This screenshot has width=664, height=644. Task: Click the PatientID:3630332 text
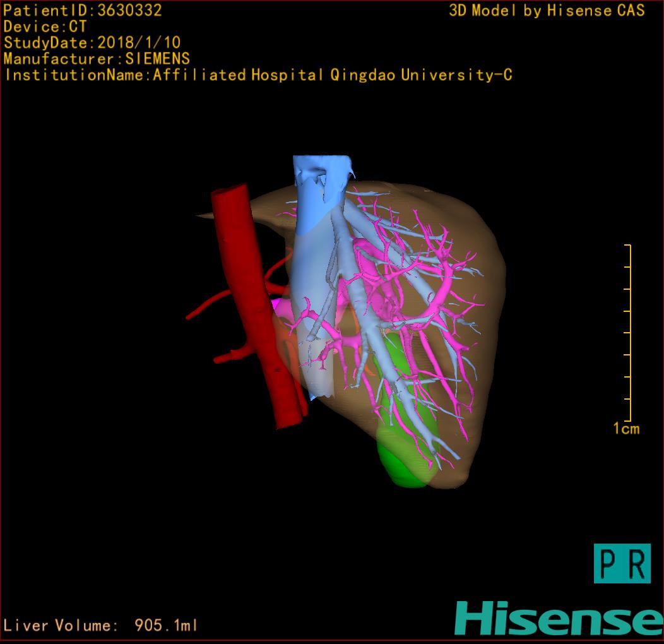click(83, 10)
